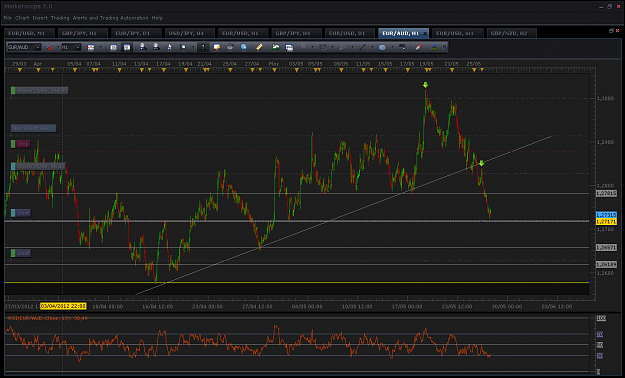Click the 1.27815 price level label
Viewport: 625px width, 378px height.
click(x=606, y=193)
